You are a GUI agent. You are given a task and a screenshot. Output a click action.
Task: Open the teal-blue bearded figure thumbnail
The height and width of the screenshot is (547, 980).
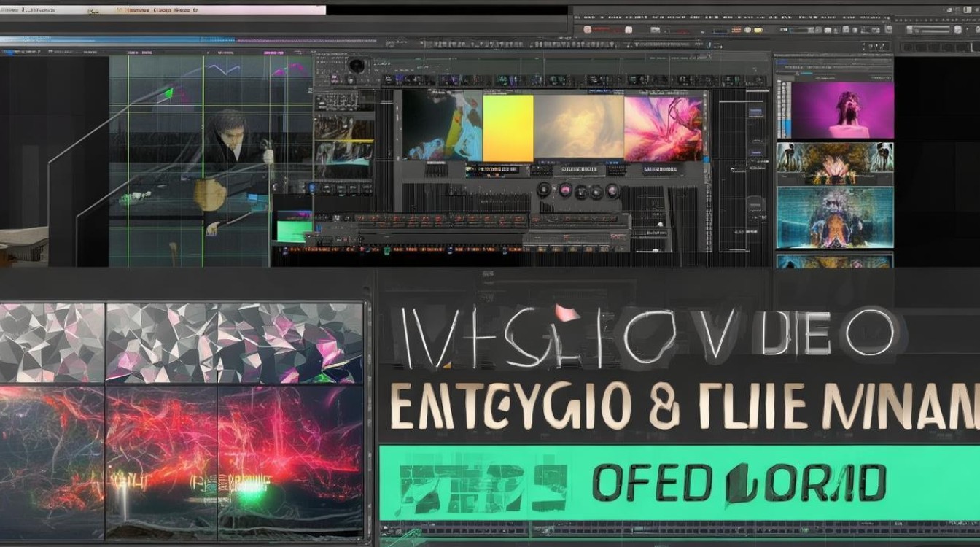point(835,217)
